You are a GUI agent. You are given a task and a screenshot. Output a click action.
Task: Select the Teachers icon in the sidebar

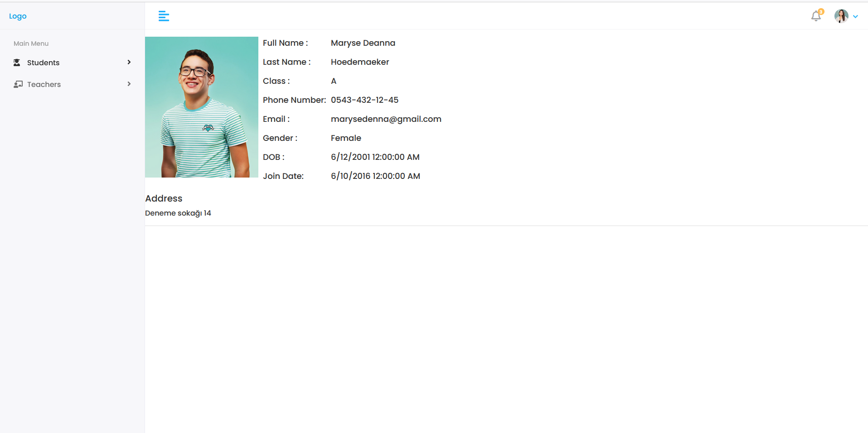click(x=18, y=84)
